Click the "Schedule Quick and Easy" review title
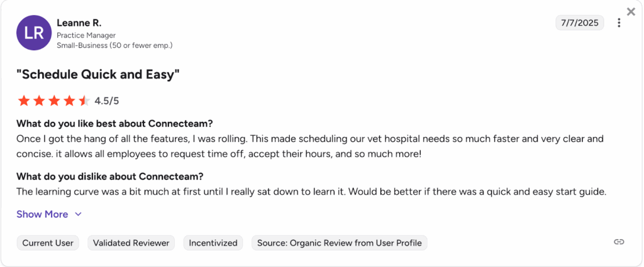 (x=98, y=75)
